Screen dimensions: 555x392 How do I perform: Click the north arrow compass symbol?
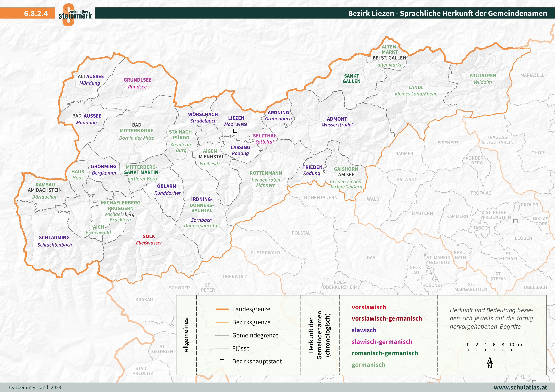490,361
